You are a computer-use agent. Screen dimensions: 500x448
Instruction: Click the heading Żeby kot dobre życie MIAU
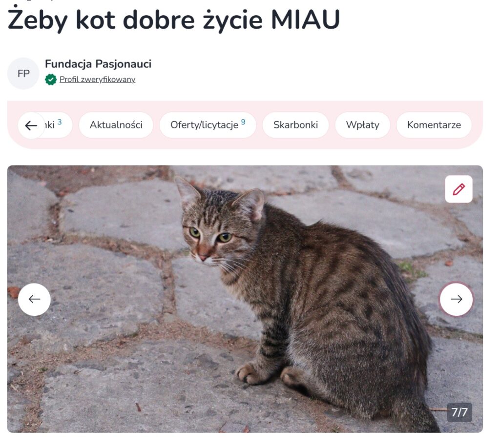173,20
